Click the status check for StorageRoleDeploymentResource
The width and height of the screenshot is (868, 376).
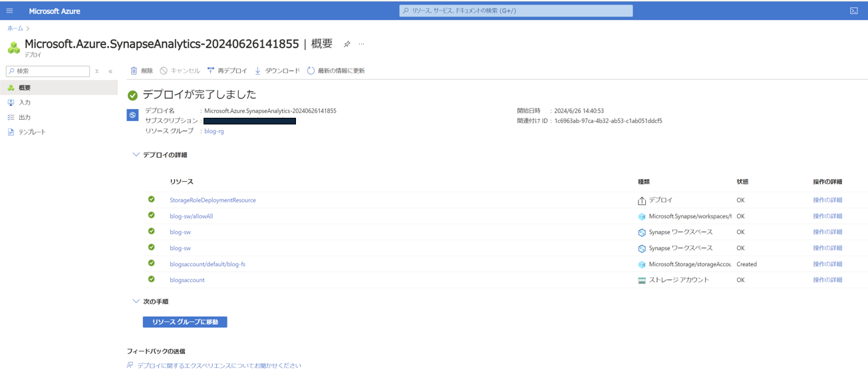coord(151,199)
